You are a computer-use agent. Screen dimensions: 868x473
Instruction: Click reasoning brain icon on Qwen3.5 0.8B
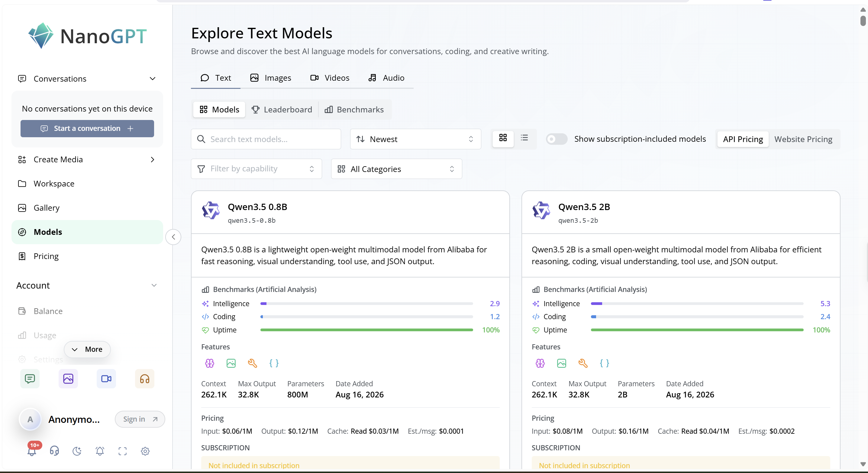[x=210, y=363]
